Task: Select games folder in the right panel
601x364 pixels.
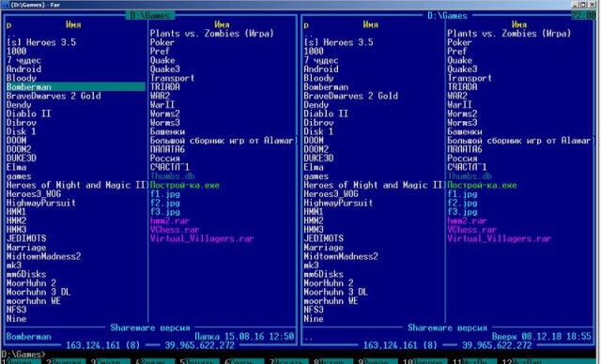Action: 316,176
